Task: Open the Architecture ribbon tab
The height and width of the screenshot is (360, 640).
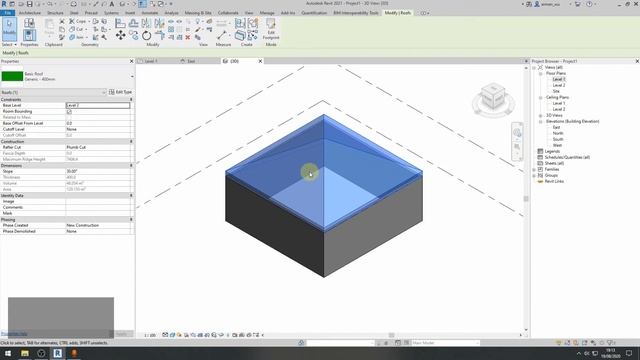Action: (x=30, y=13)
